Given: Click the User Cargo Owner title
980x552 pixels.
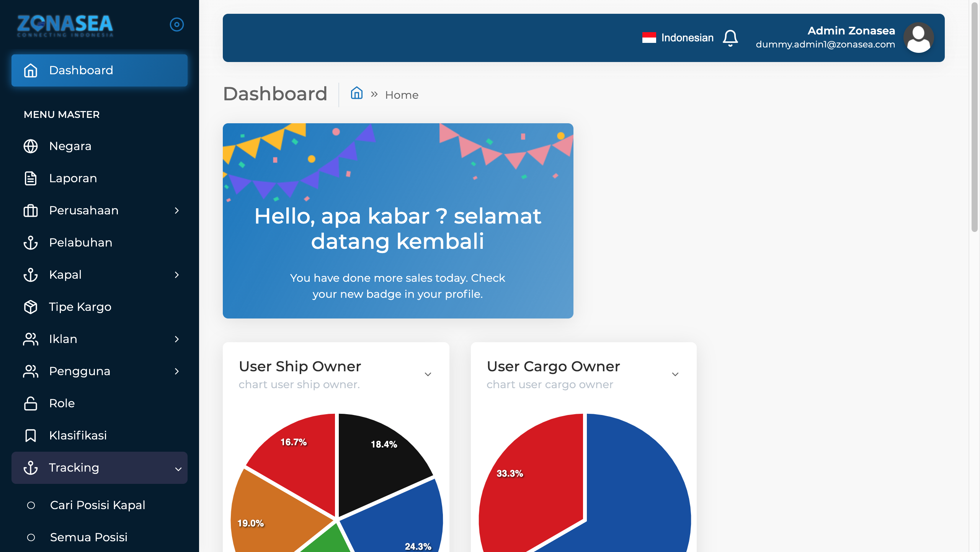Looking at the screenshot, I should tap(553, 366).
